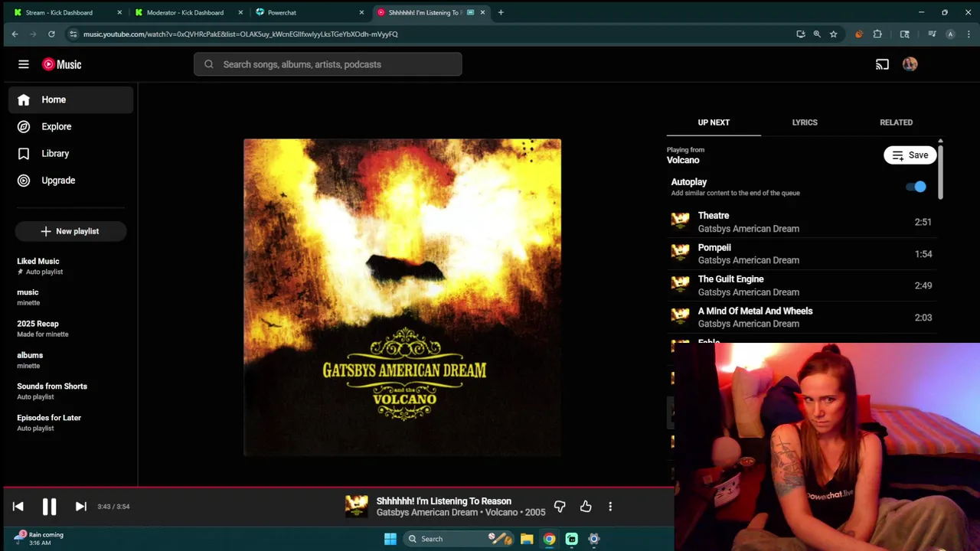Viewport: 980px width, 551px height.
Task: Play A Mind Of Metal And Wheels
Action: point(802,317)
